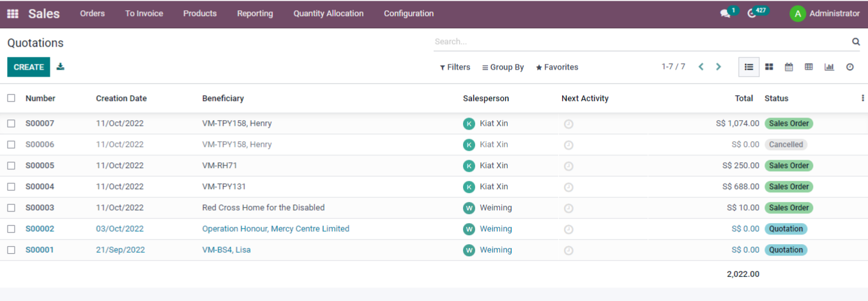
Task: Open the apps grid menu icon
Action: [x=13, y=13]
